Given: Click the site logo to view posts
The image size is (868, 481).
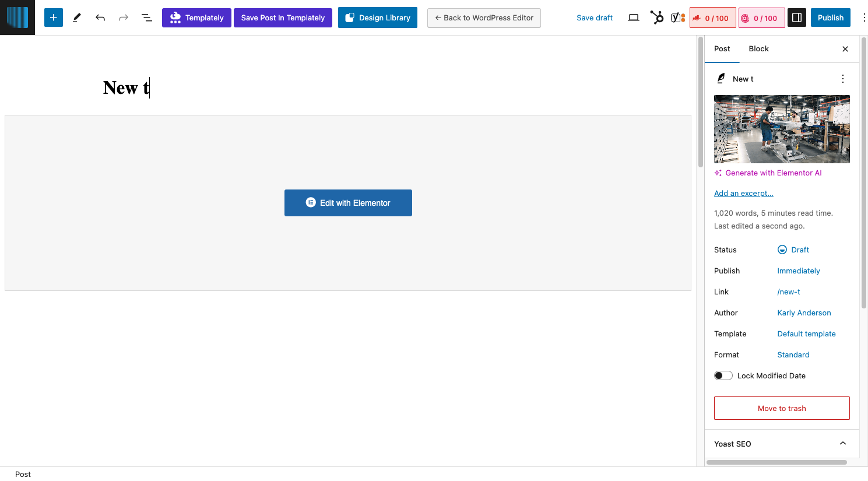Looking at the screenshot, I should point(17,17).
